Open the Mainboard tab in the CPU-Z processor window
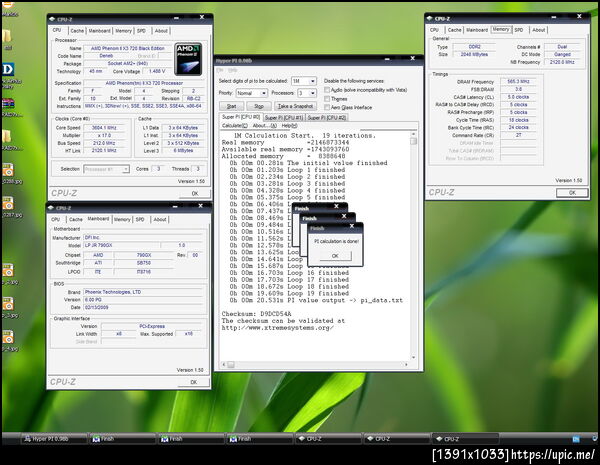Screen dimensions: 600x465 (99, 31)
